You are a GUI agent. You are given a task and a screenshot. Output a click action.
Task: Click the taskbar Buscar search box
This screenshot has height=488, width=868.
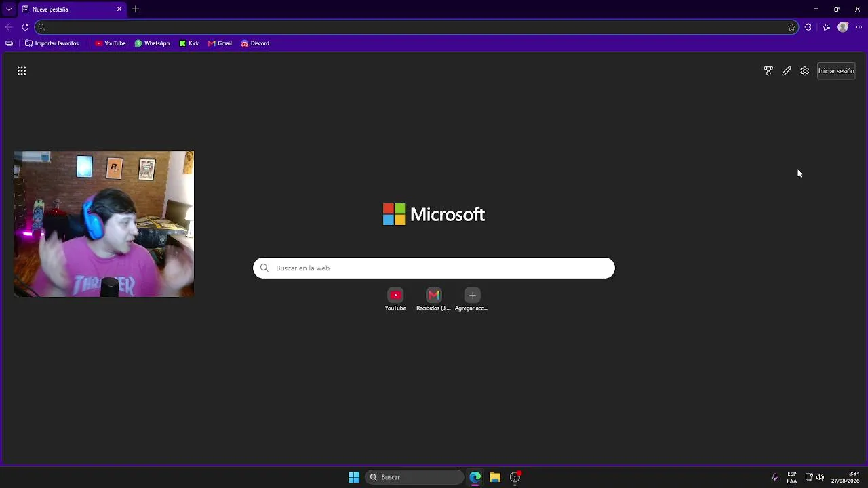click(x=414, y=477)
